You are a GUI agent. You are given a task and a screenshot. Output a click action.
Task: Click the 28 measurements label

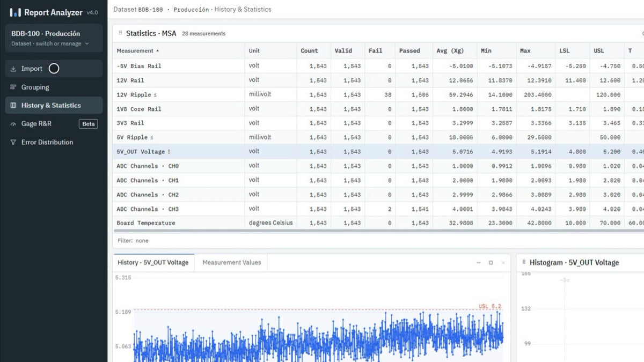pos(203,34)
